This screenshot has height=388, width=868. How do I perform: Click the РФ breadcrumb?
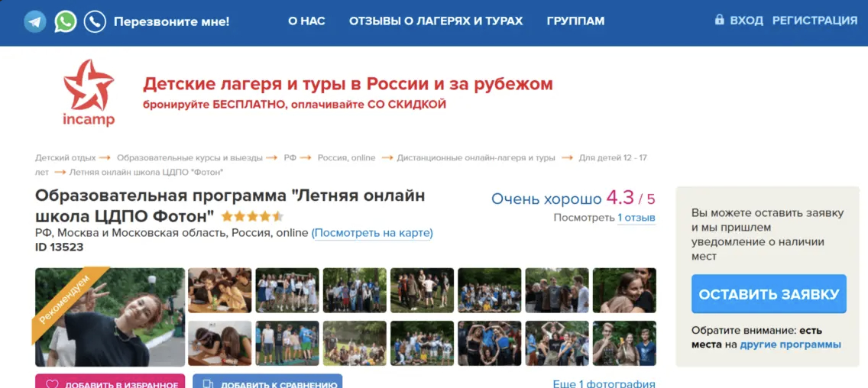tap(290, 158)
